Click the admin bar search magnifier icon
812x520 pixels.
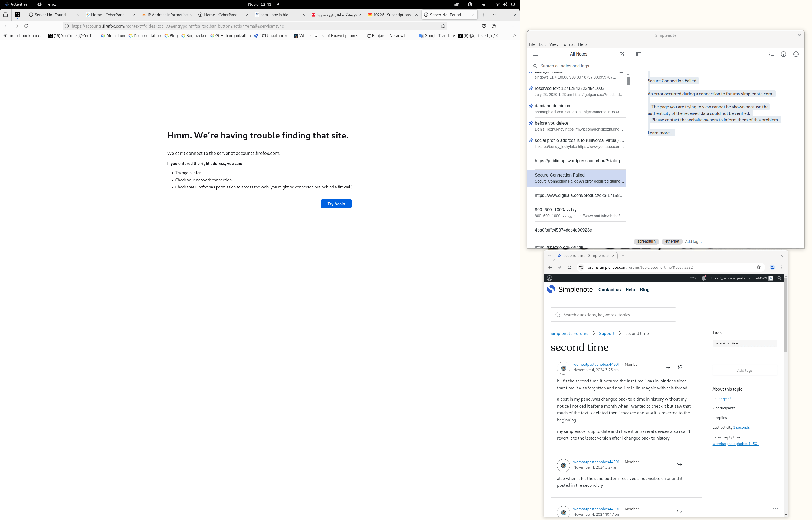click(x=779, y=278)
